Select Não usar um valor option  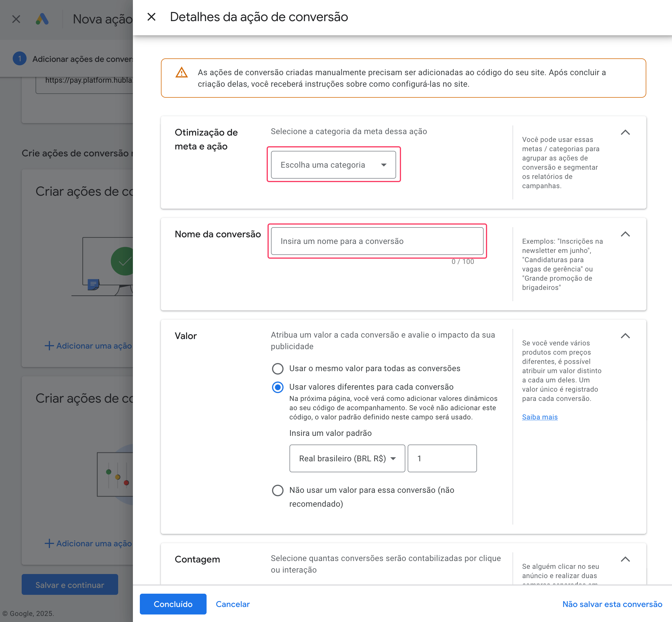(278, 490)
